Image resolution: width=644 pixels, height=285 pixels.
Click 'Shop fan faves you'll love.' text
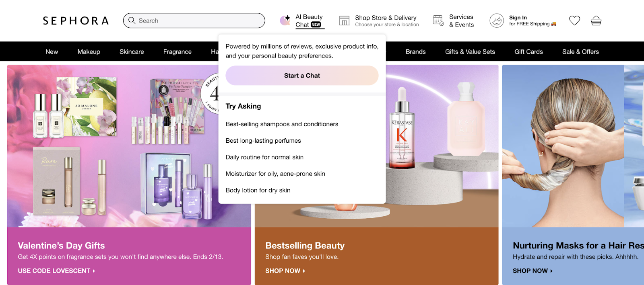pyautogui.click(x=302, y=257)
